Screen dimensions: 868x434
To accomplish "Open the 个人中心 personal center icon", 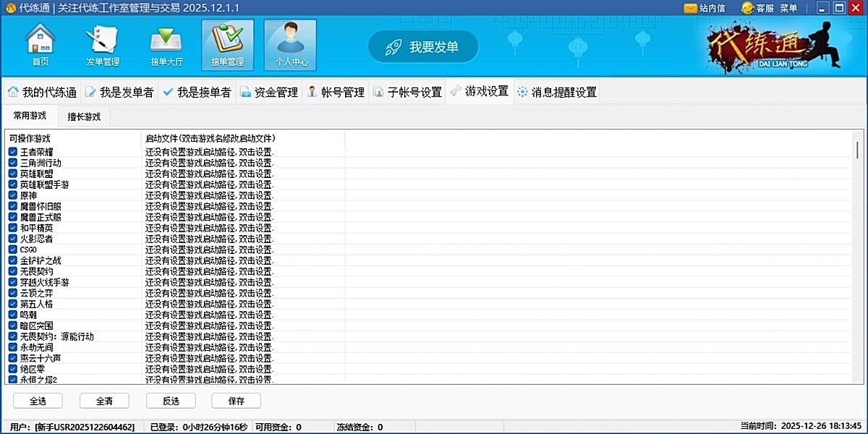I will 289,45.
